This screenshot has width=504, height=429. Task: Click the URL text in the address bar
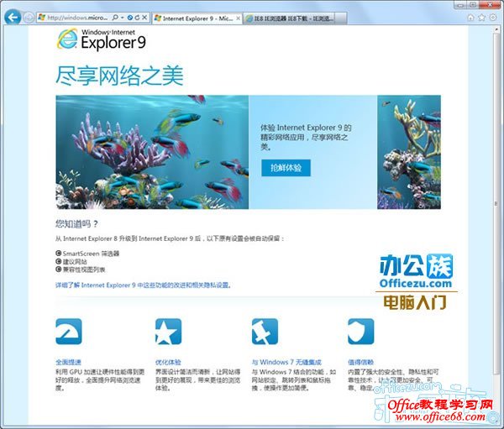click(x=77, y=18)
